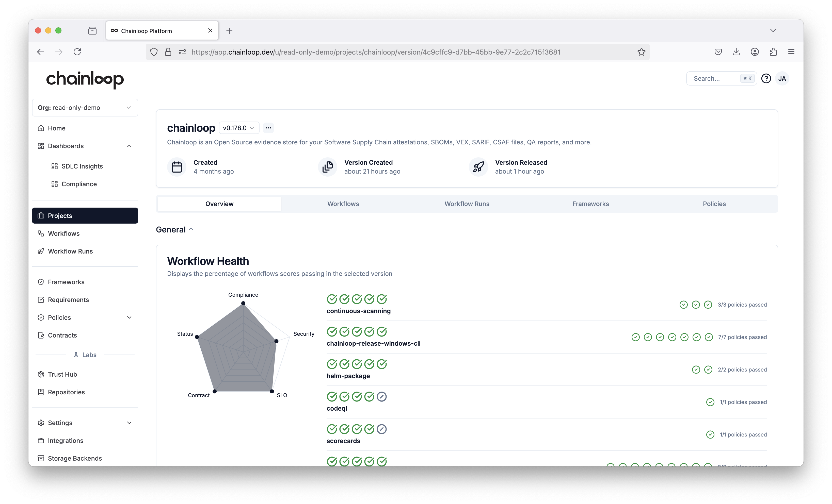The height and width of the screenshot is (504, 832).
Task: Open Requirements in the sidebar
Action: 85,299
